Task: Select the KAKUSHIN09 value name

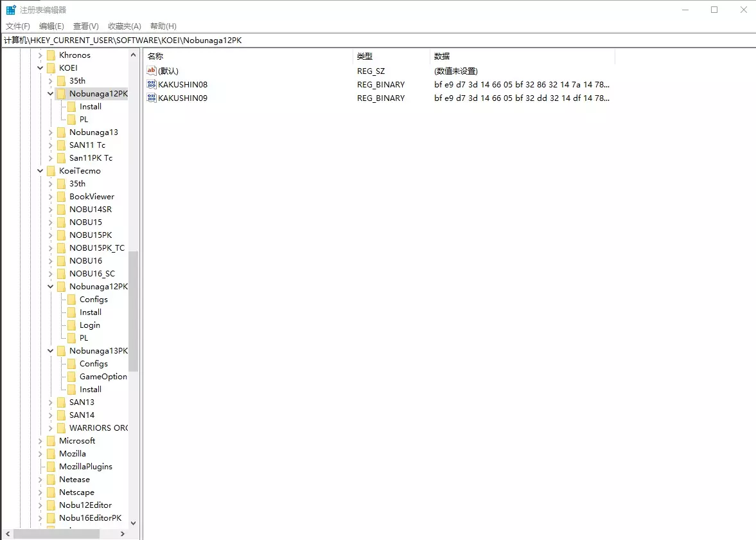Action: pyautogui.click(x=182, y=98)
